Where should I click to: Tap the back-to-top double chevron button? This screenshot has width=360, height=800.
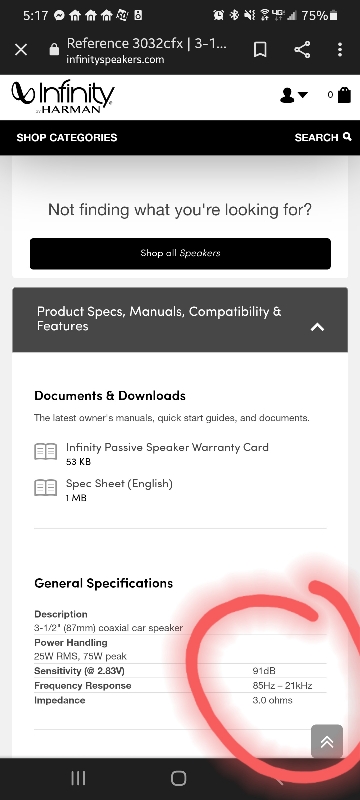(x=327, y=741)
